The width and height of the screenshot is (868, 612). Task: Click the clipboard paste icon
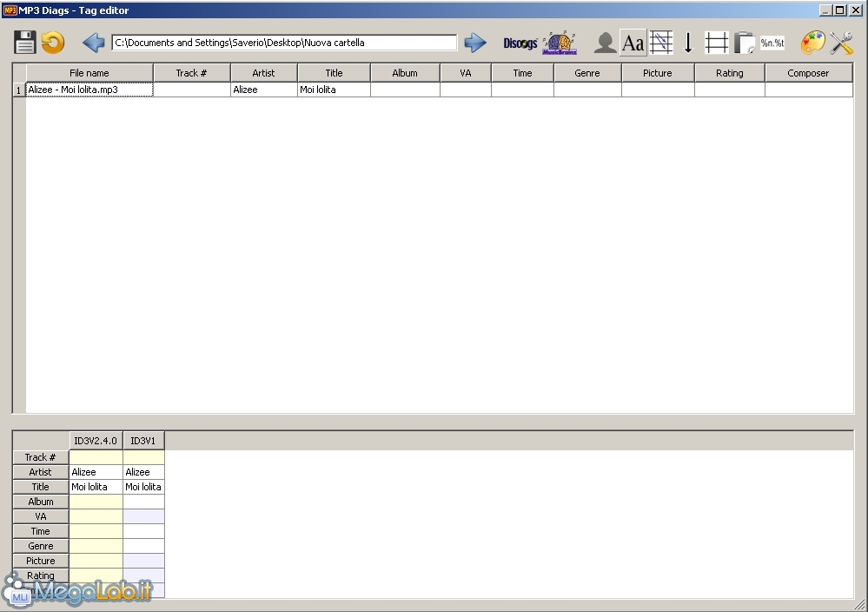[744, 43]
